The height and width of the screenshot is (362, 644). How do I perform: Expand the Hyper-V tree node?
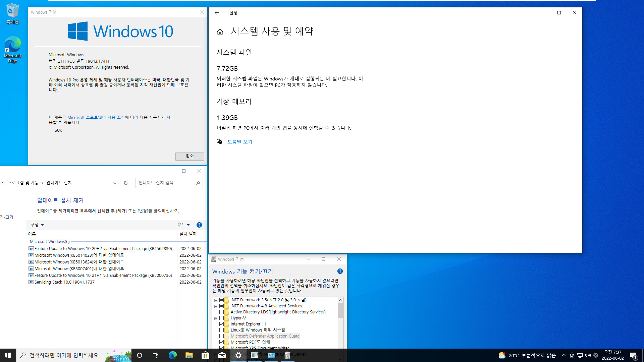(216, 318)
